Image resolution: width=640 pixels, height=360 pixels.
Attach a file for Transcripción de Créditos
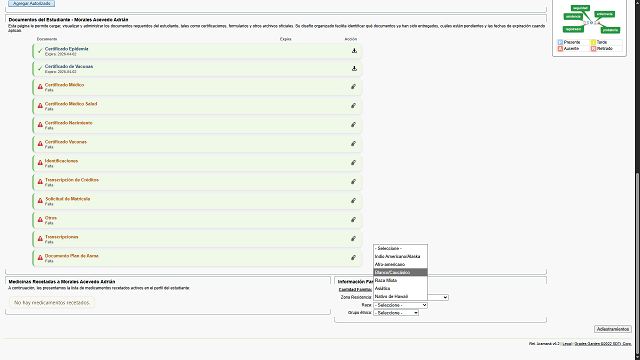pyautogui.click(x=353, y=182)
